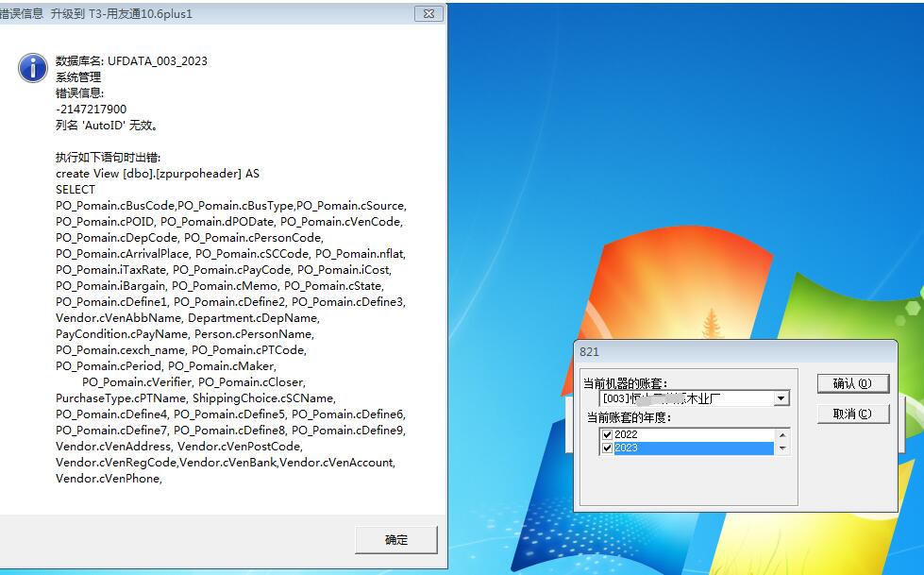Screen dimensions: 924x575
Task: Click the 列名 'AutoID' 无效 message
Action: pyautogui.click(x=107, y=125)
